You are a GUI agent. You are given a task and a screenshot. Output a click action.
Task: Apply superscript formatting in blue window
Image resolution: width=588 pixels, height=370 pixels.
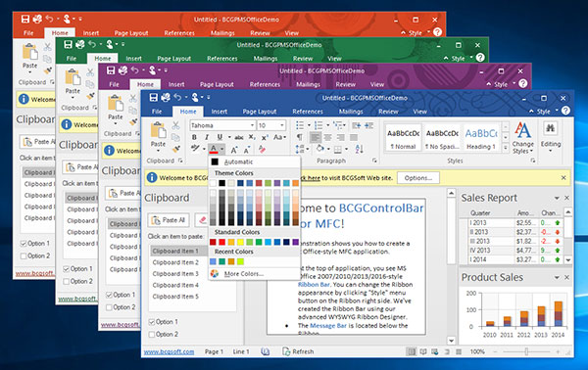point(265,137)
